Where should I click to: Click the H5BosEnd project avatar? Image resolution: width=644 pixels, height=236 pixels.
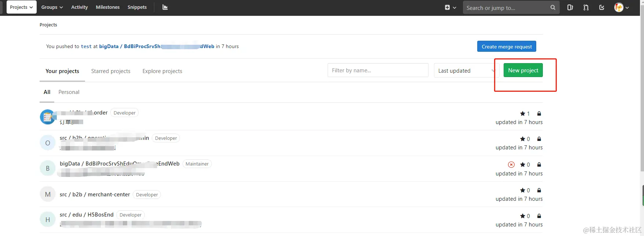[x=48, y=219]
